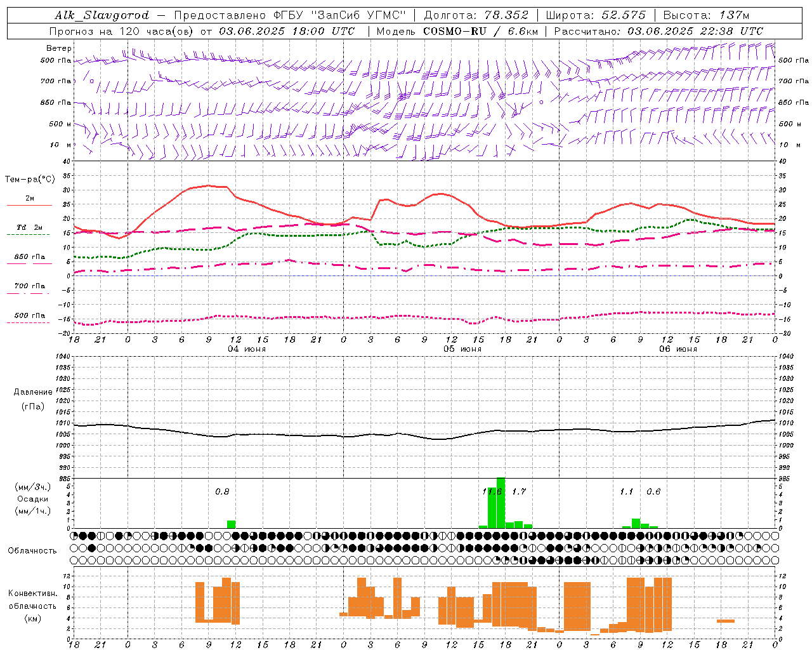Viewport: 812px width, 650px height.
Task: Click the 1.7 precipitation total
Action: pos(519,491)
